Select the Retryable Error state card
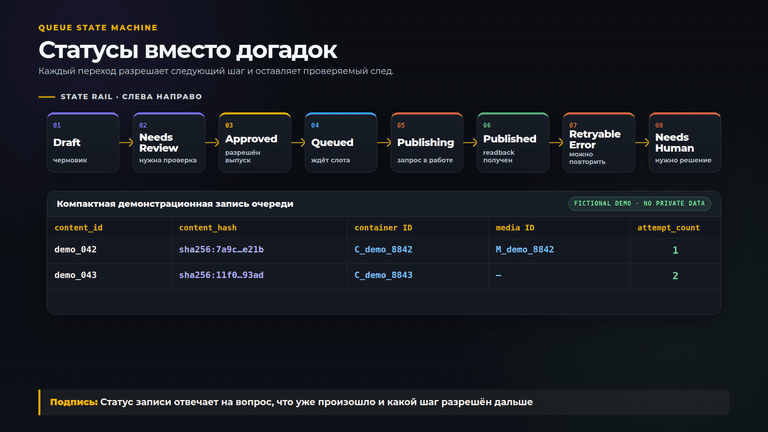Viewport: 768px width, 432px height. click(599, 143)
